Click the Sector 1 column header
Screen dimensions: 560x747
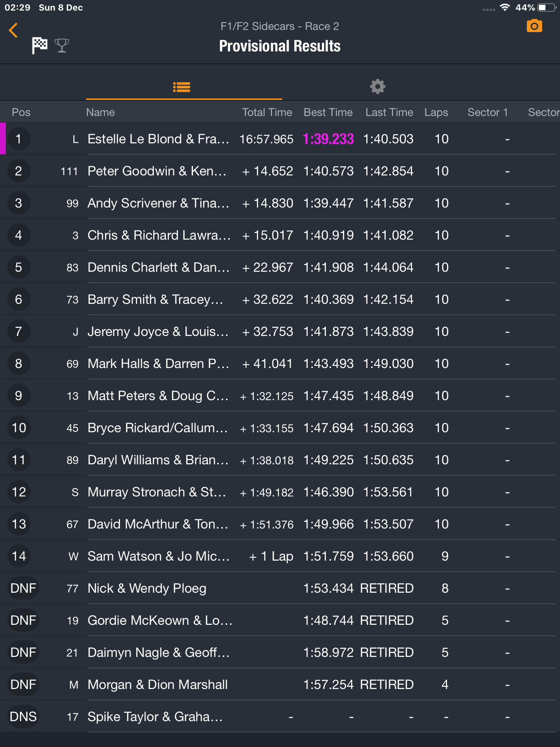click(488, 112)
